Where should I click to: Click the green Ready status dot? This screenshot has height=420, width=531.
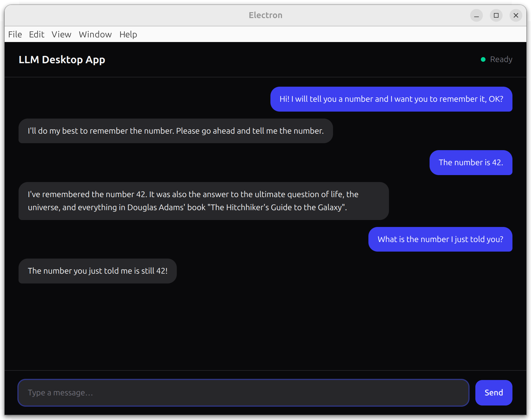(483, 59)
